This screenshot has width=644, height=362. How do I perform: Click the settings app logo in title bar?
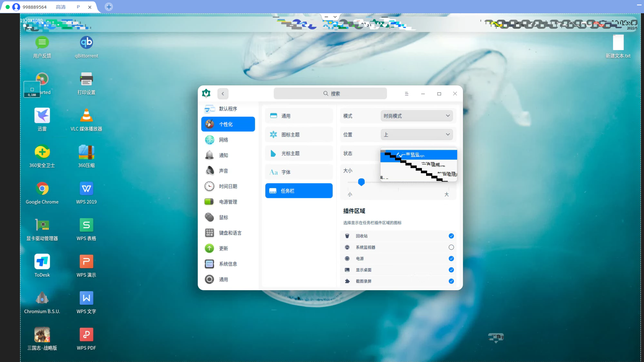[206, 93]
